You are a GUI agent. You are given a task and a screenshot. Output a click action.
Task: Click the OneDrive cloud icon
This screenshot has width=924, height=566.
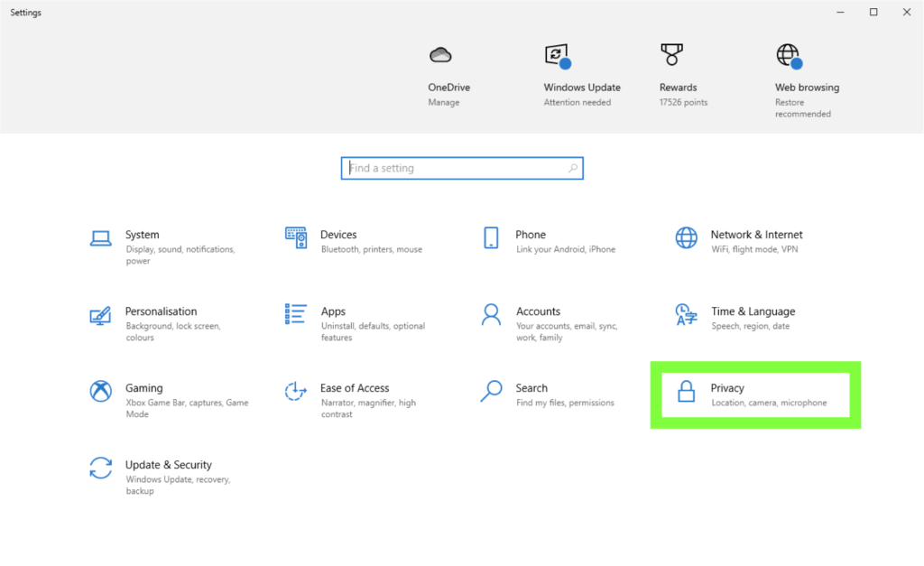[440, 55]
